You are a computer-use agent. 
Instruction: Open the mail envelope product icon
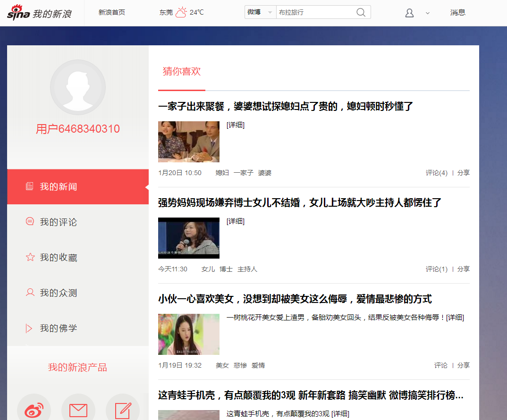point(78,410)
